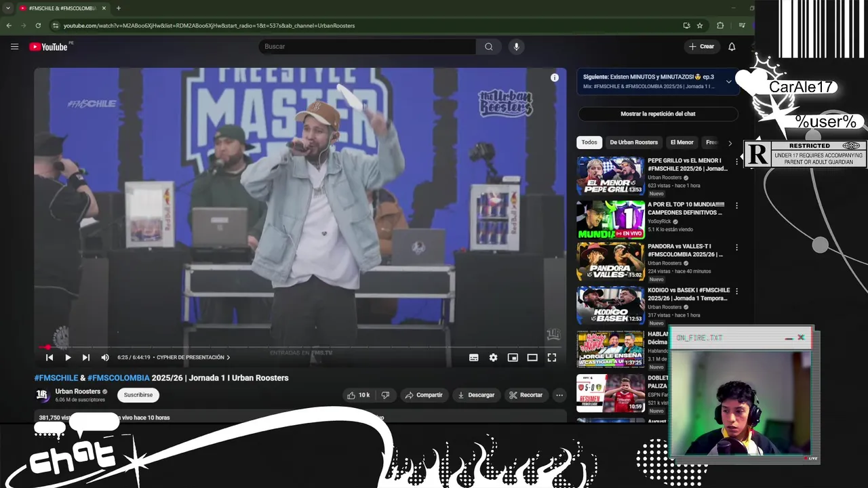Click the Crear button

pyautogui.click(x=701, y=47)
